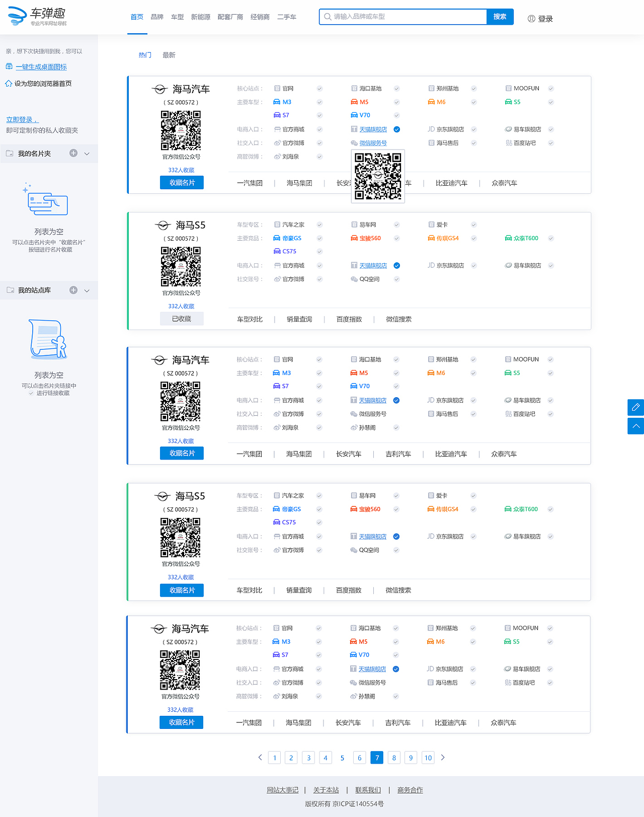Go to page 8 in pagination
Screen dimensions: 644x817
[x=394, y=758]
